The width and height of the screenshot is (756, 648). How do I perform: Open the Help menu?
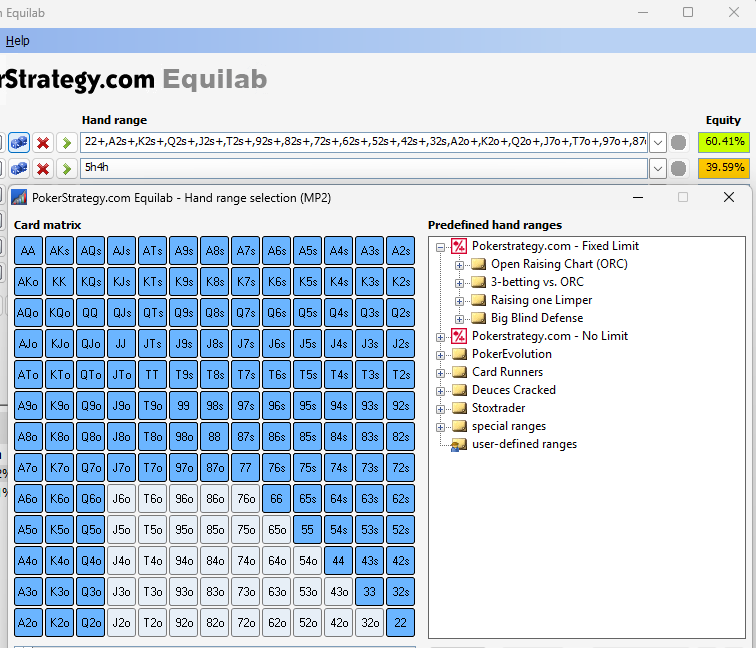tap(18, 40)
